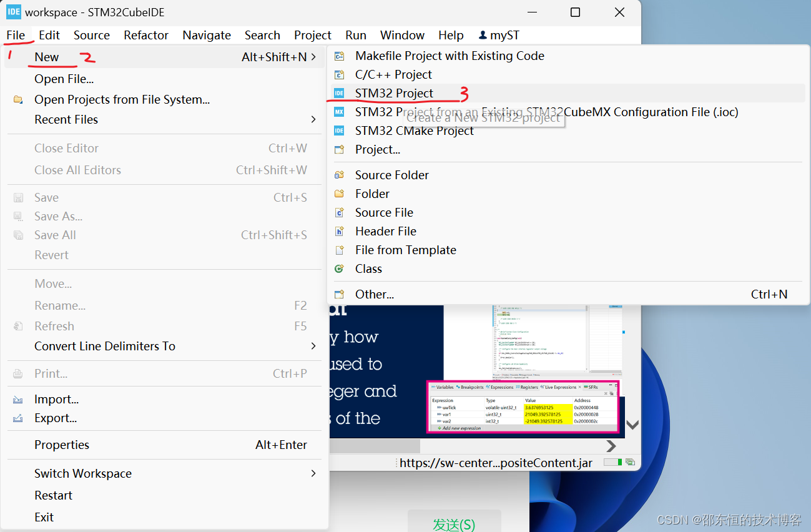Click the right arrow of horizontal scrollbar
Viewport: 811px width, 532px height.
pos(611,446)
